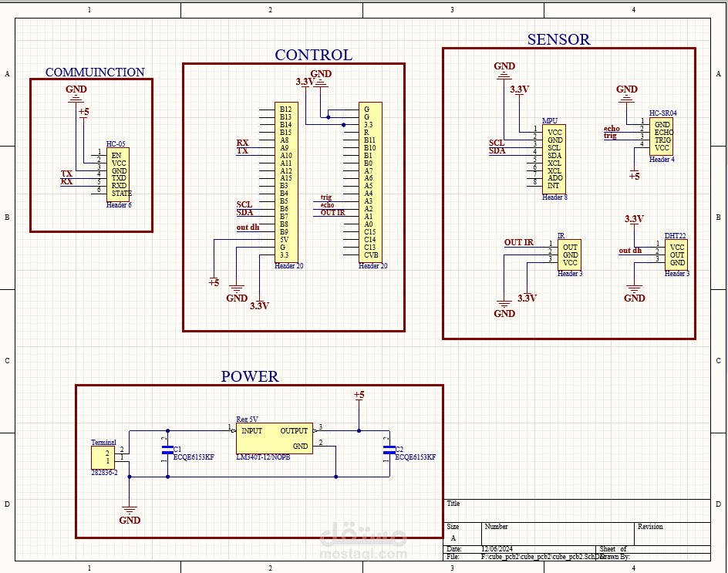Viewport: 728px width, 573px height.
Task: Select the left Header 20 in CONTROL block
Action: pos(286,183)
